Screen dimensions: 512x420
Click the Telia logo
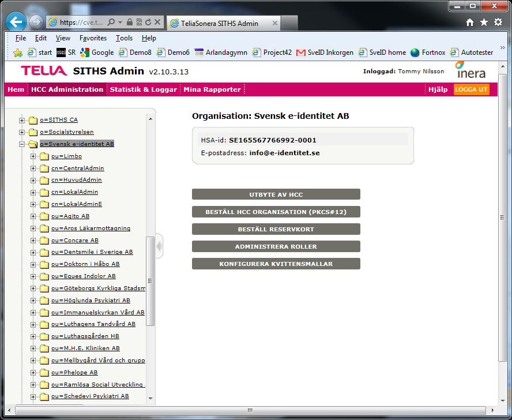(44, 70)
